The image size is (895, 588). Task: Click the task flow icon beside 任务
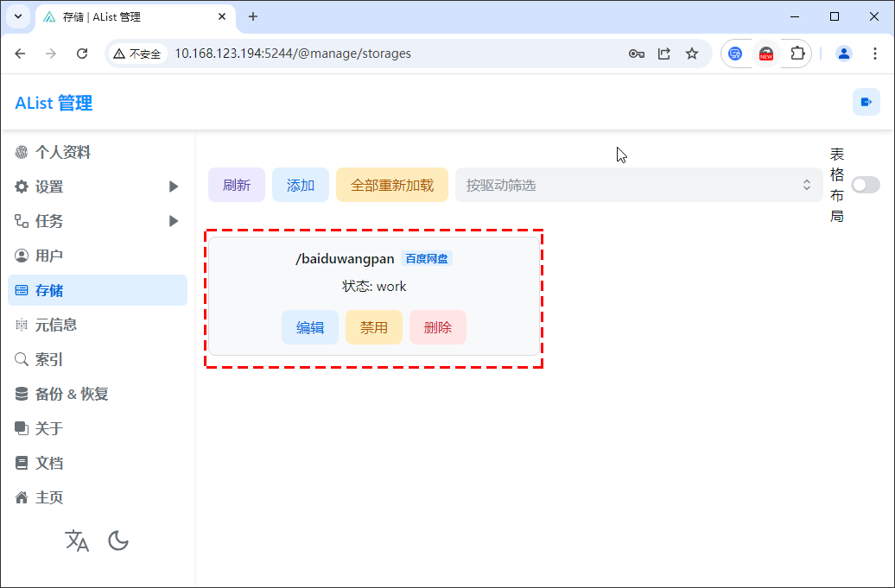[21, 221]
